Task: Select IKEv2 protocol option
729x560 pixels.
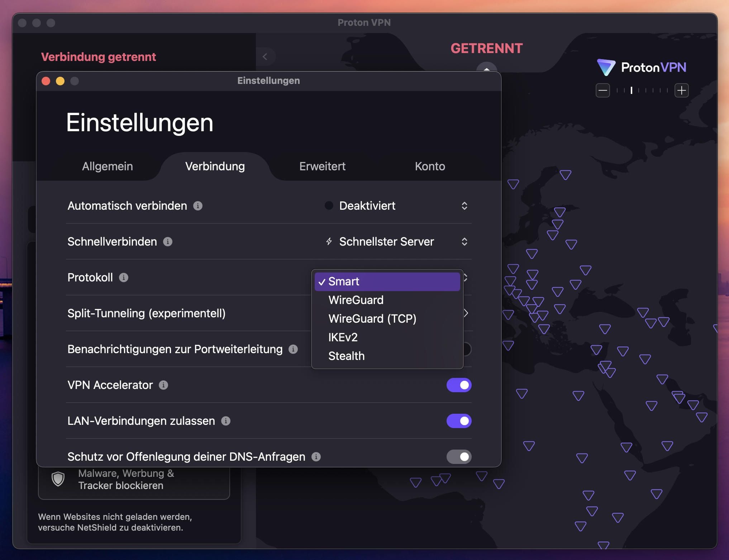Action: click(x=387, y=337)
